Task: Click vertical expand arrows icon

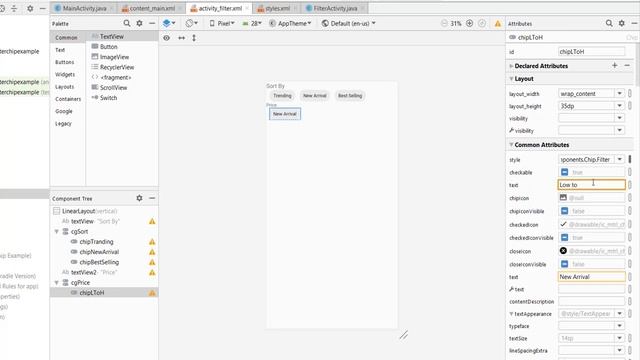Action: (x=194, y=38)
